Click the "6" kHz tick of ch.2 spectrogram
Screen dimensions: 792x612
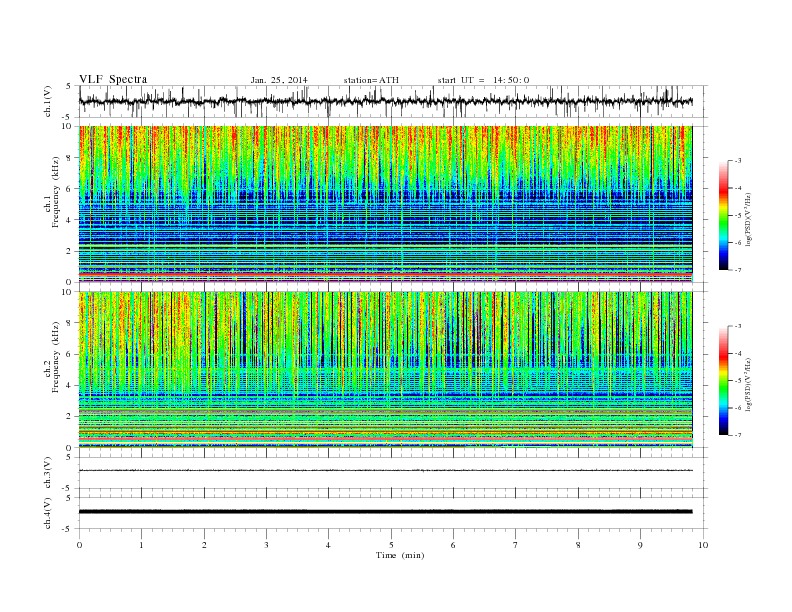[x=69, y=354]
